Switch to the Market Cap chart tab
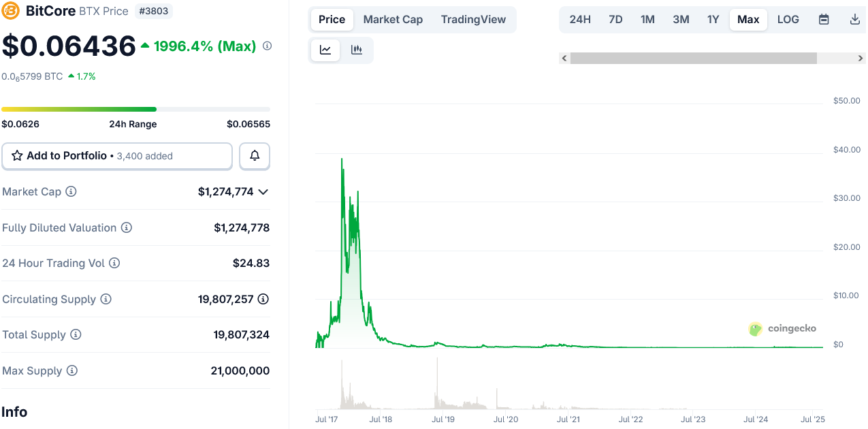The height and width of the screenshot is (429, 868). tap(393, 20)
